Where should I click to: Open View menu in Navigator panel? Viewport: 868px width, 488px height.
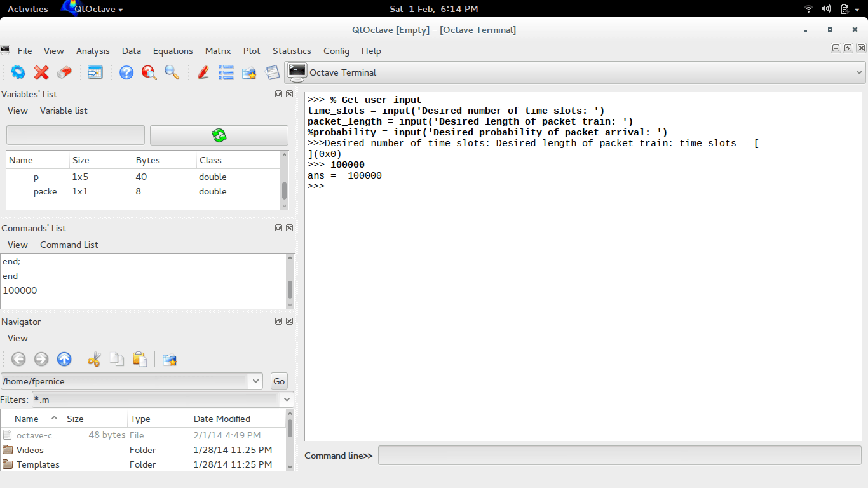[x=18, y=338]
